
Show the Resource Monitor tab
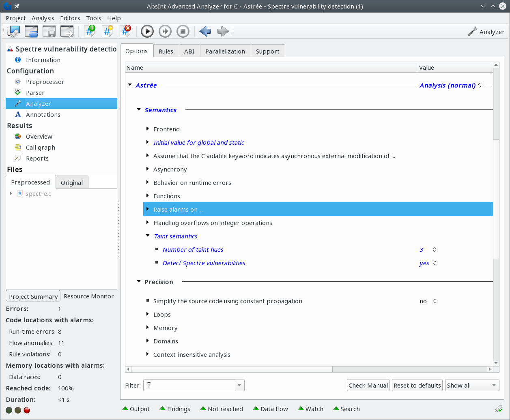tap(89, 296)
